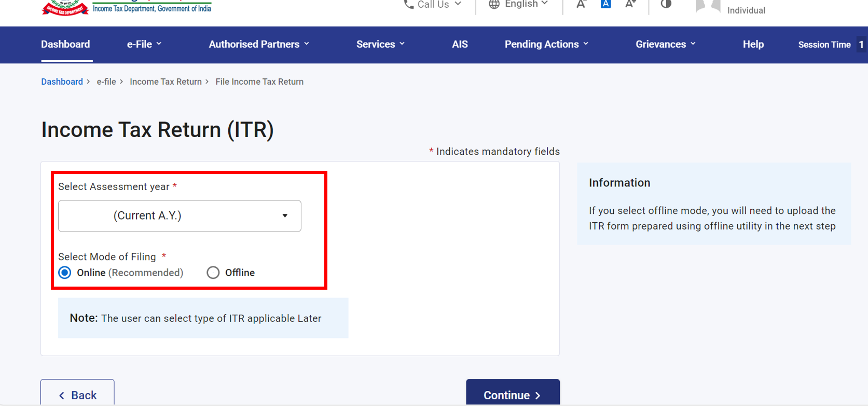Expand the e-File menu
868x406 pixels.
pos(144,44)
